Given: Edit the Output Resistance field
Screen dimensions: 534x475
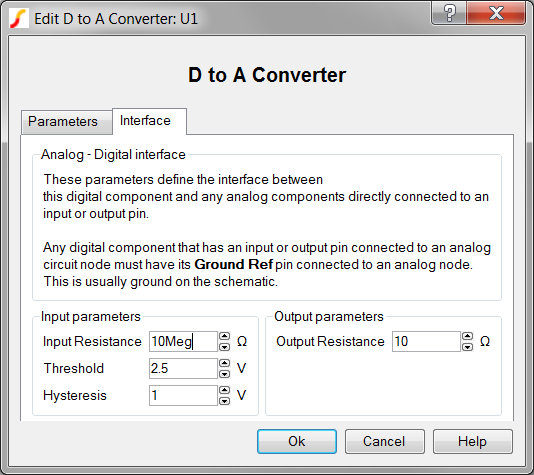Looking at the screenshot, I should click(x=426, y=342).
